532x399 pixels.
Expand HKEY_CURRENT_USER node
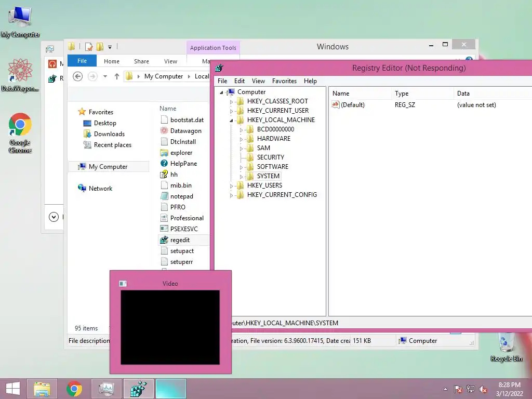[231, 111]
